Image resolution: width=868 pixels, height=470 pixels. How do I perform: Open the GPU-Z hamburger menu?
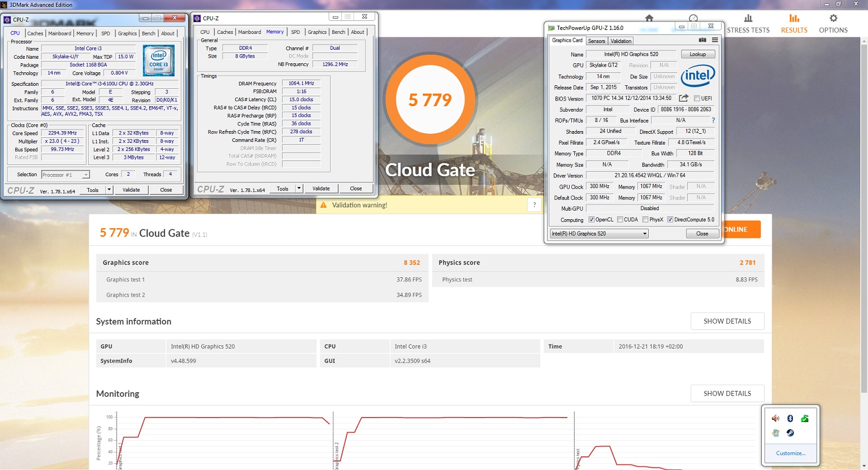point(715,40)
